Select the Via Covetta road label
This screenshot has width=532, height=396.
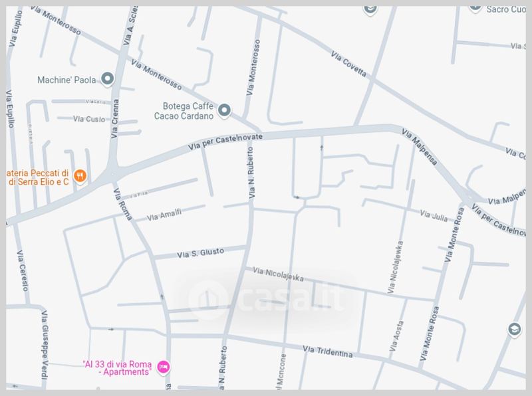[348, 64]
